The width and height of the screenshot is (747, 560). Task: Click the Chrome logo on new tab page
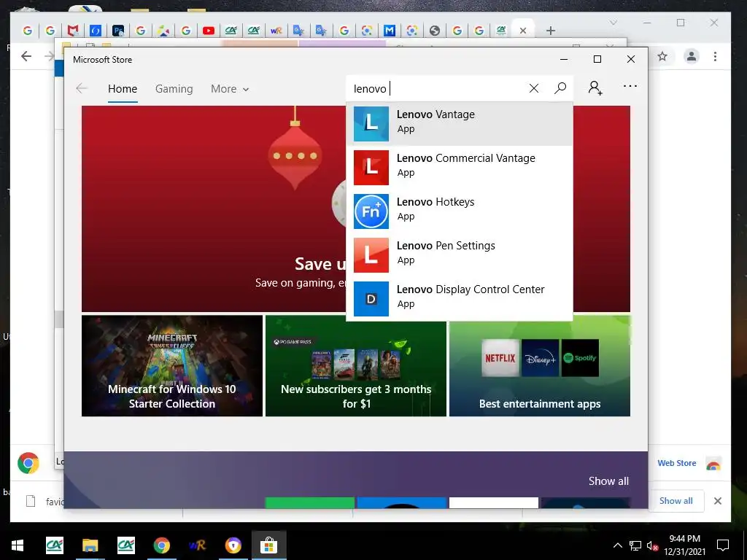28,463
